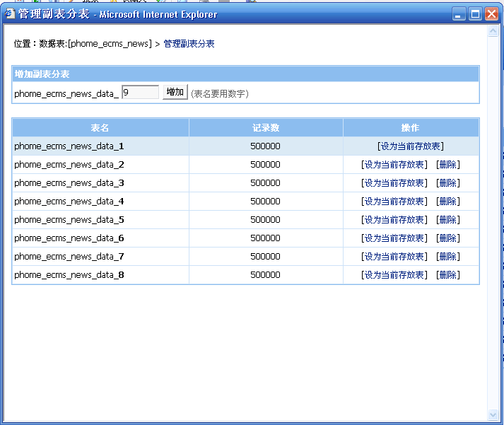Image resolution: width=504 pixels, height=425 pixels.
Task: Set phome_ecms_news_data_1 as current storage table
Action: 411,146
